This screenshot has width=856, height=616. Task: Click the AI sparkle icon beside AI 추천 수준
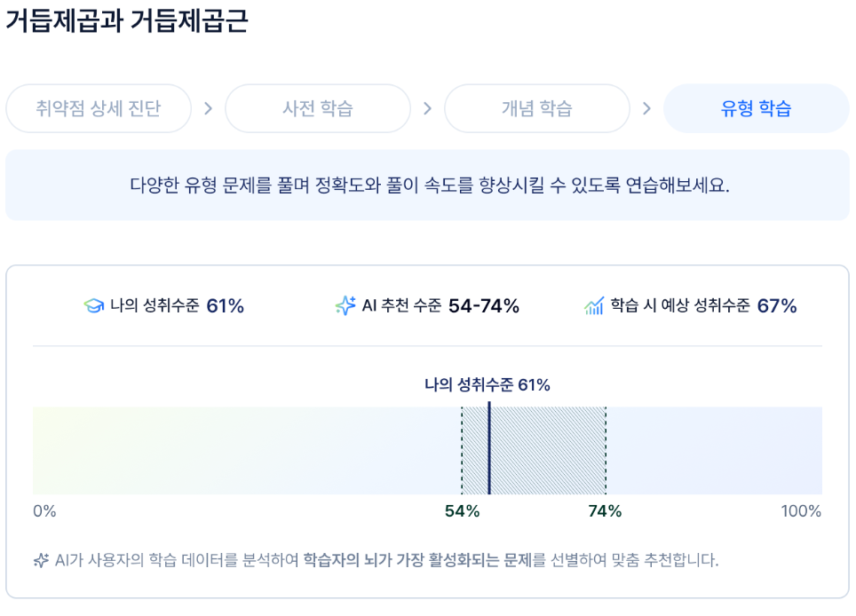(x=345, y=305)
